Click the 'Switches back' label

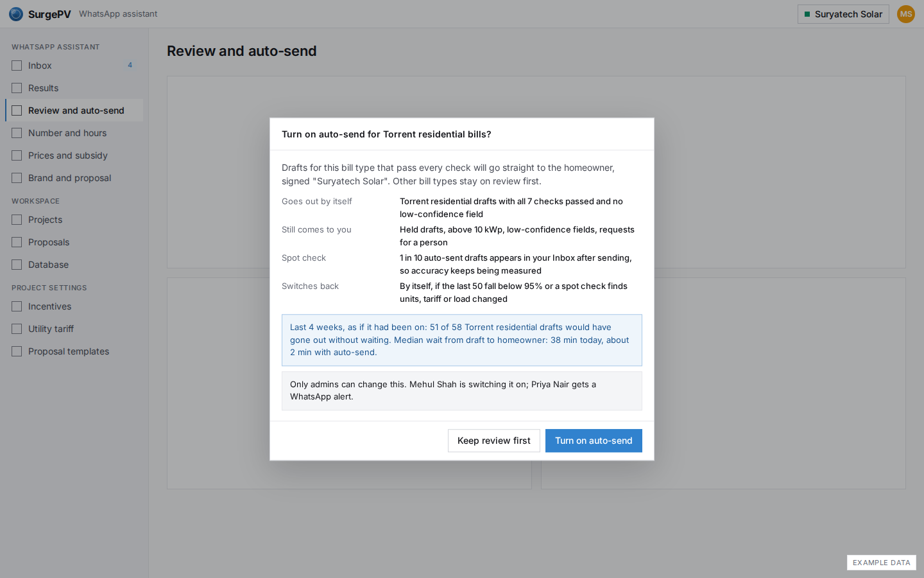click(x=310, y=286)
